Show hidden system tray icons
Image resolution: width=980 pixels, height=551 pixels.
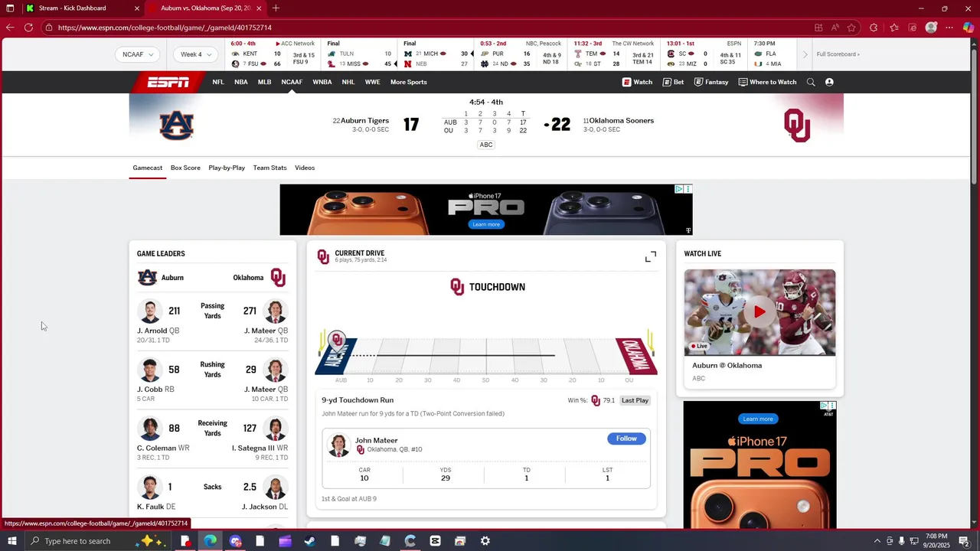(x=877, y=541)
